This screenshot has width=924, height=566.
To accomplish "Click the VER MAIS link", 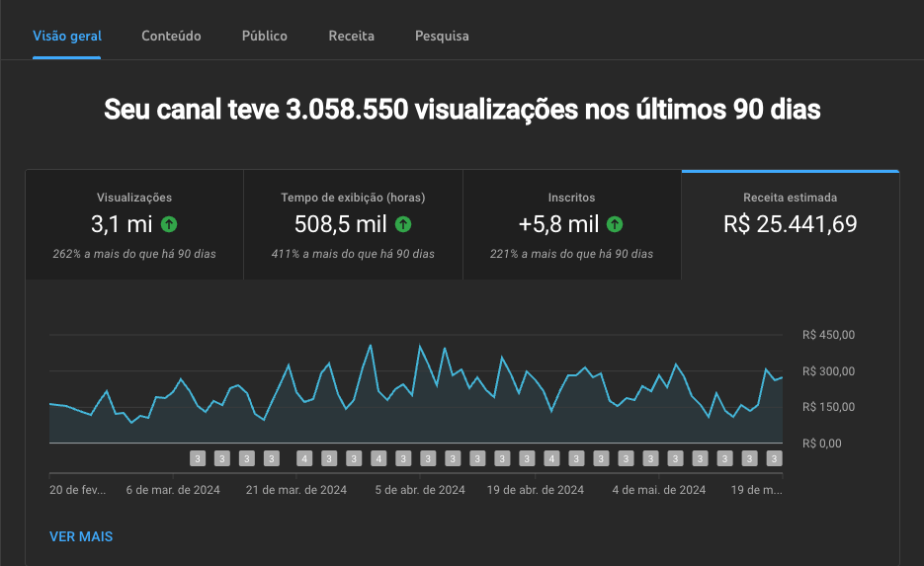I will (x=81, y=536).
